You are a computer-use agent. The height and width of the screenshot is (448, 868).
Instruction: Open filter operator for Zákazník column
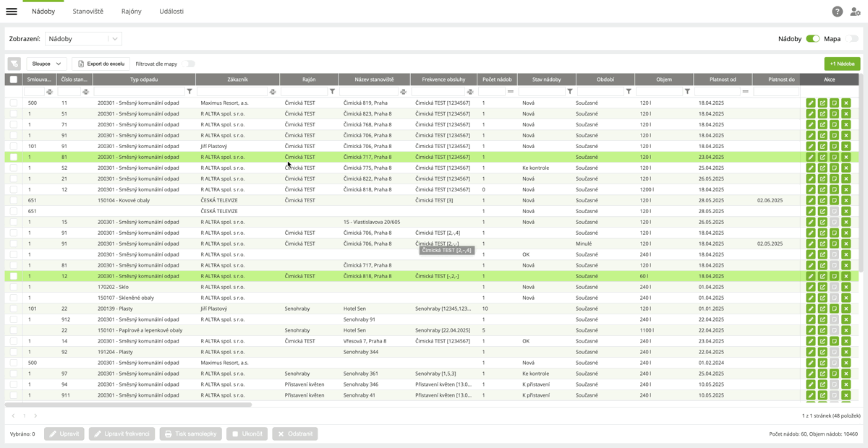click(273, 92)
